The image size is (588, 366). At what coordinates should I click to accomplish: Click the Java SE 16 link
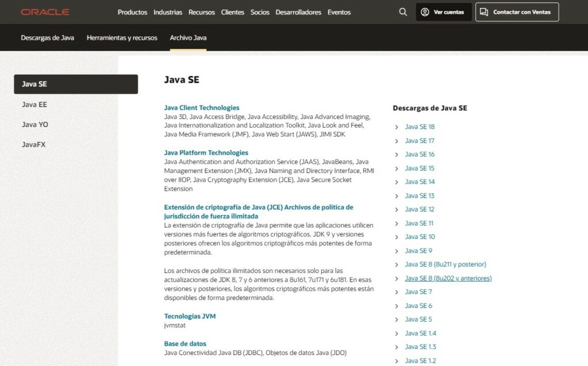pyautogui.click(x=420, y=155)
